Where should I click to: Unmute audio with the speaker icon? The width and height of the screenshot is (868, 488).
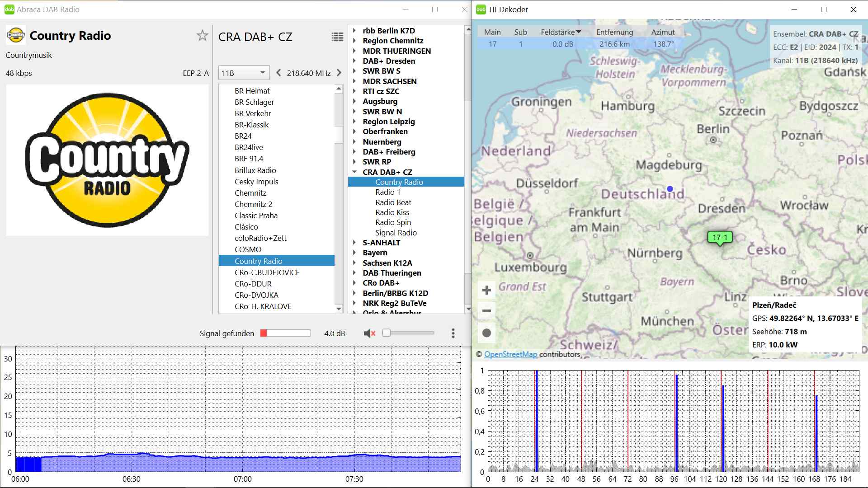coord(369,333)
